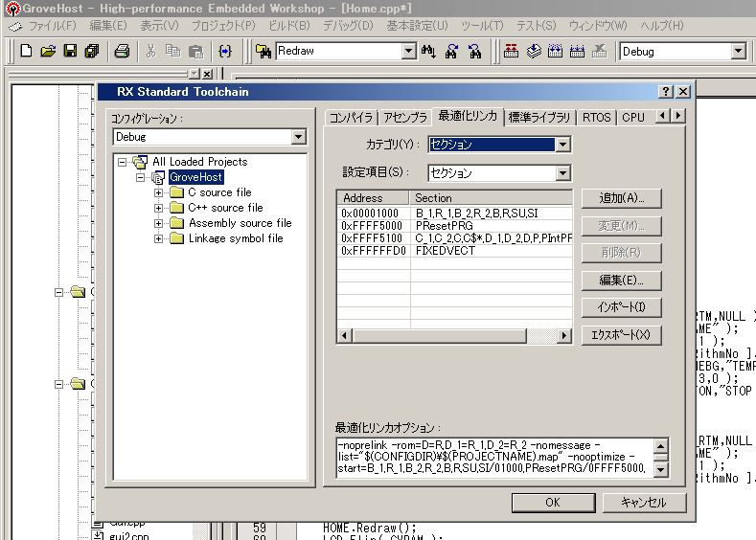
Task: Find previous occurrence icon
Action: (475, 51)
